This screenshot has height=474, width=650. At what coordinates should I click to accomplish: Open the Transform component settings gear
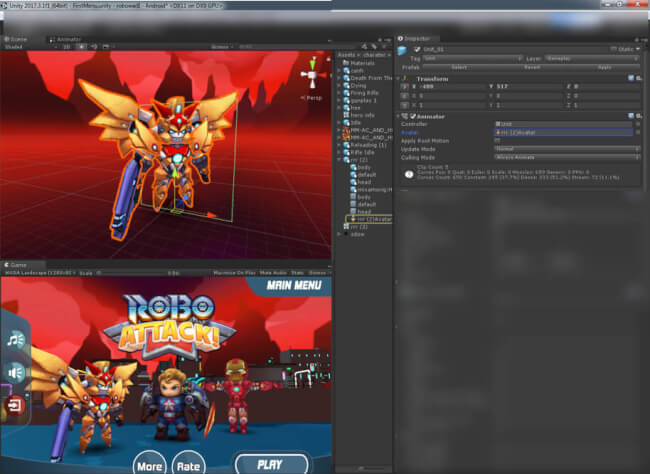click(638, 77)
